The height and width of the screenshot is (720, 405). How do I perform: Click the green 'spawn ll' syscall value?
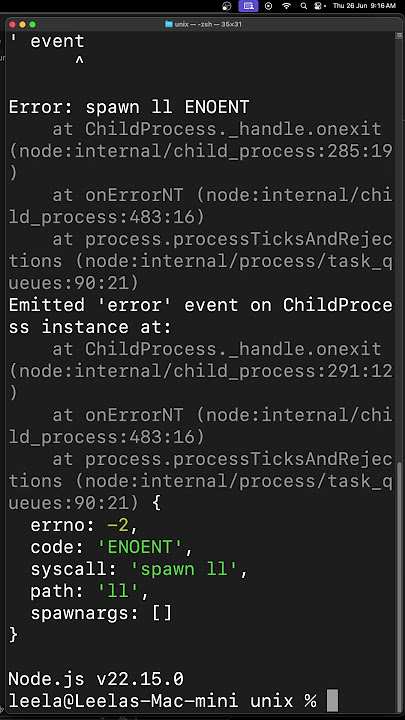click(x=184, y=569)
